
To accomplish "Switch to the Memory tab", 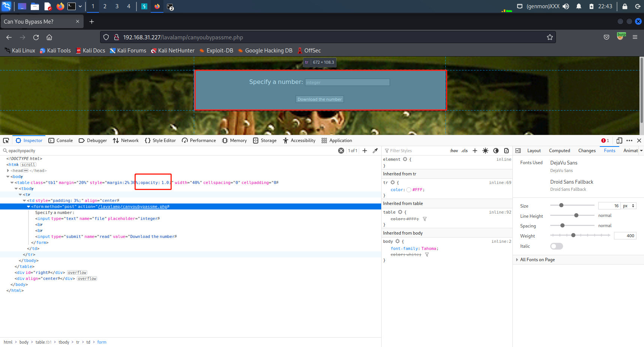I will point(234,141).
